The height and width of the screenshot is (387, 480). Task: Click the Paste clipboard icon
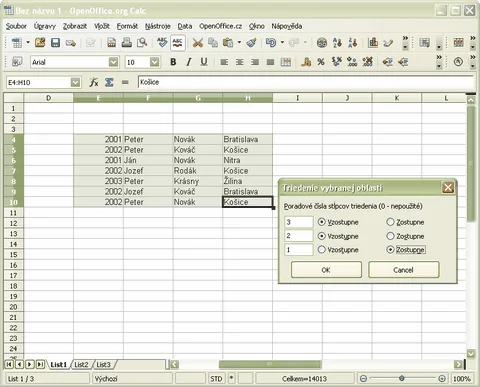click(228, 43)
